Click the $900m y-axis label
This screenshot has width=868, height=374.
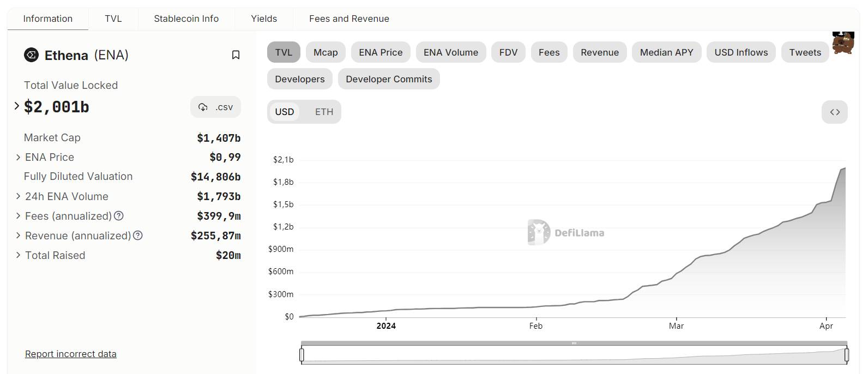(x=281, y=249)
